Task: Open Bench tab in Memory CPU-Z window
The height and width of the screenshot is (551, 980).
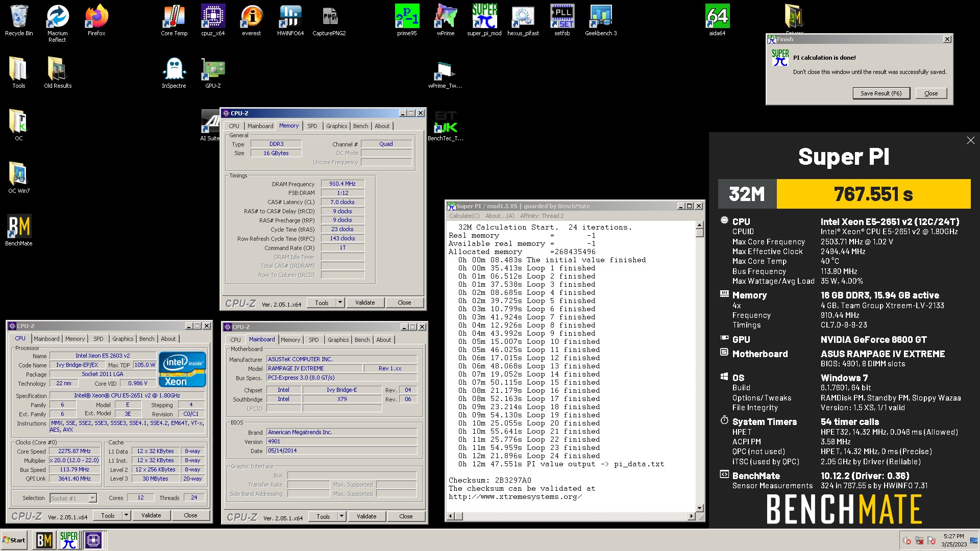Action: point(361,126)
